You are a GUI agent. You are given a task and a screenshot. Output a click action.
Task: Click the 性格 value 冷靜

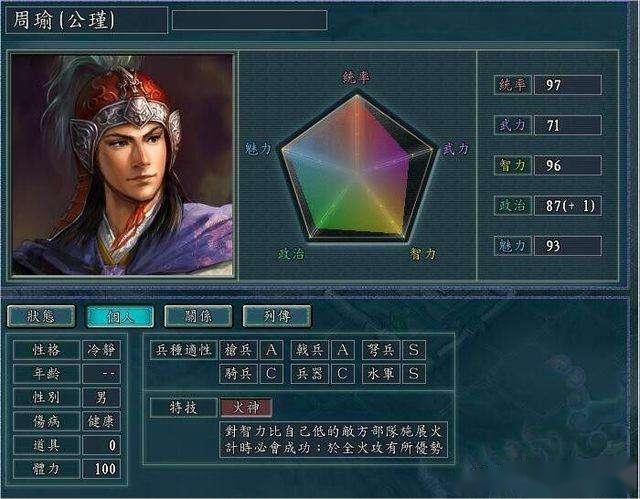pos(101,350)
